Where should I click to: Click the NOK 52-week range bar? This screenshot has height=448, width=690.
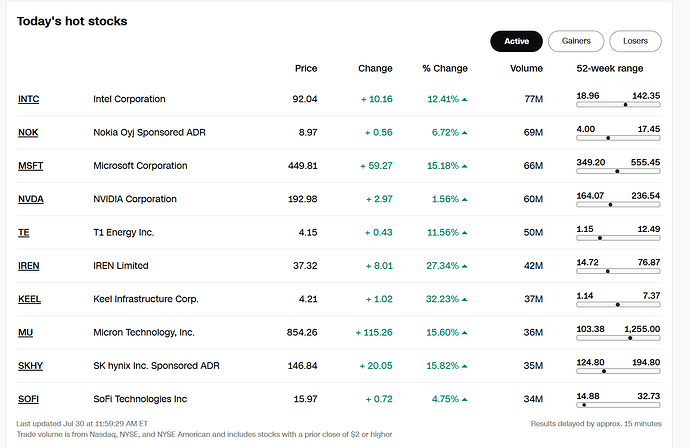tap(618, 138)
